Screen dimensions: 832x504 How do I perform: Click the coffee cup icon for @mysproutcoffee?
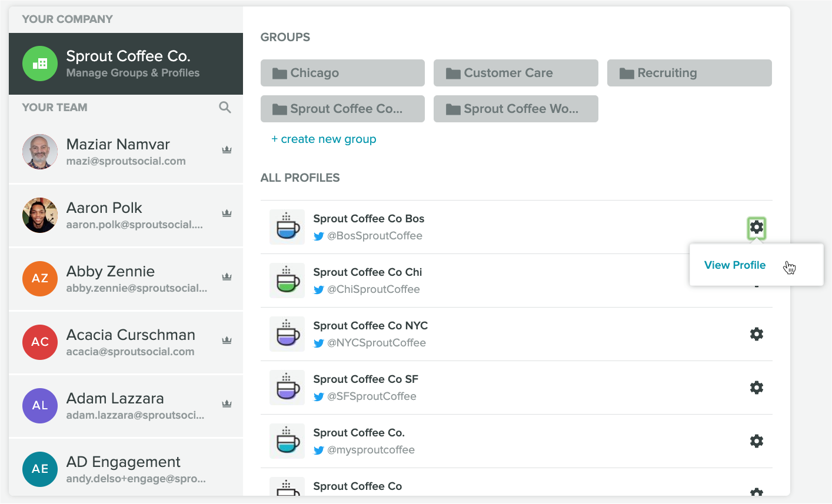pos(287,441)
